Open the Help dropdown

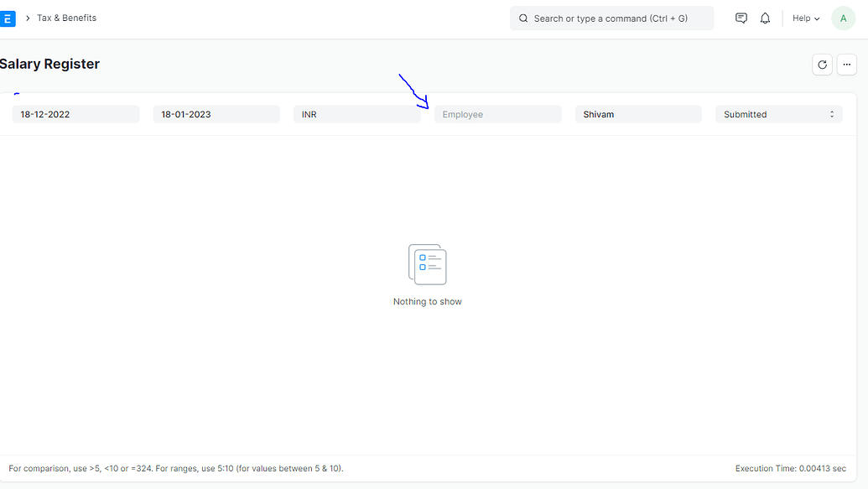point(804,18)
